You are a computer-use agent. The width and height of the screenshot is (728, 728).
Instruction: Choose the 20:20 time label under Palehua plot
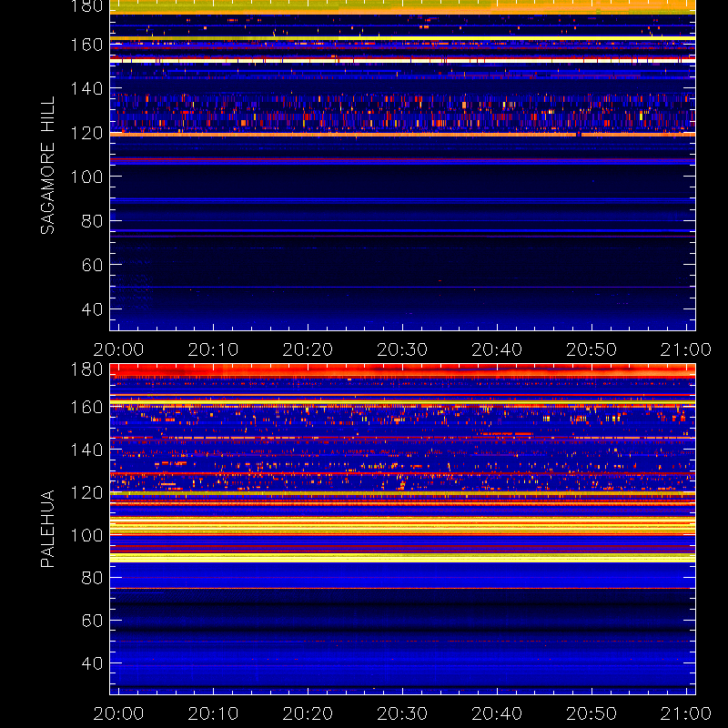click(x=308, y=713)
